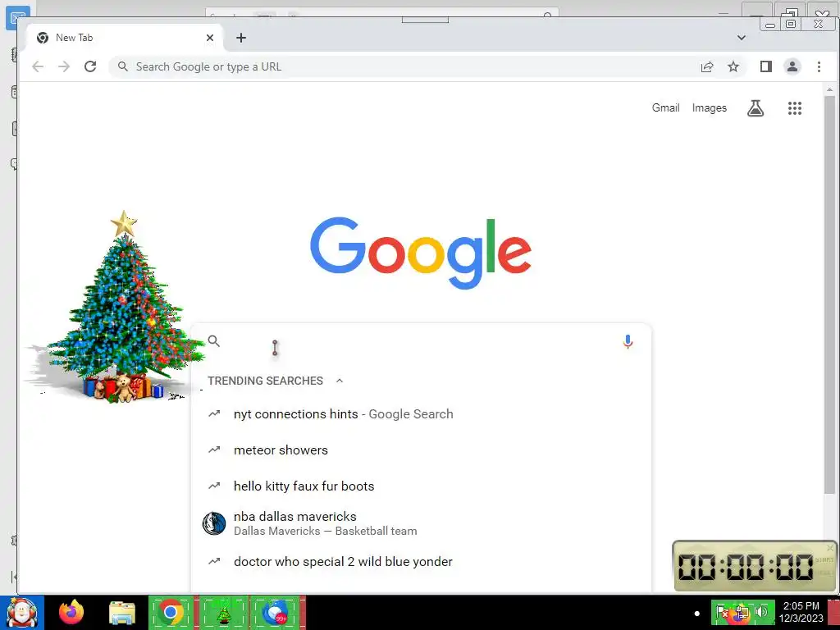
Task: Select nyt connections hints suggestion
Action: point(421,414)
